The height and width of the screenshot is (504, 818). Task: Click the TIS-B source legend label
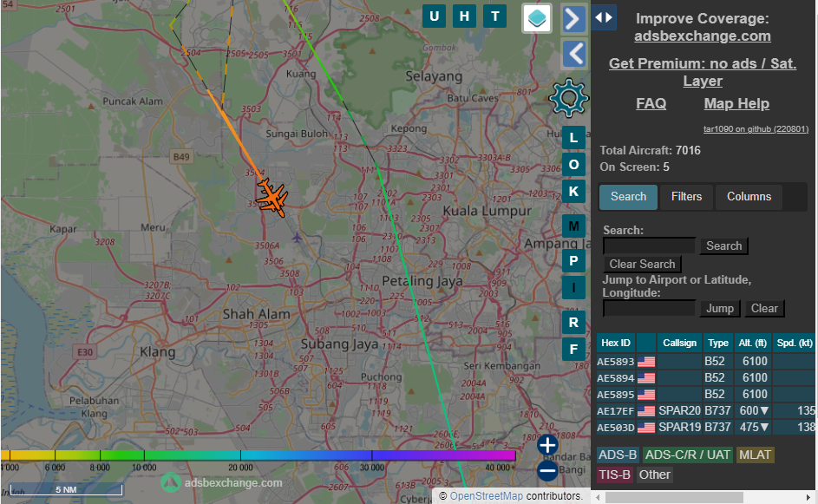614,475
